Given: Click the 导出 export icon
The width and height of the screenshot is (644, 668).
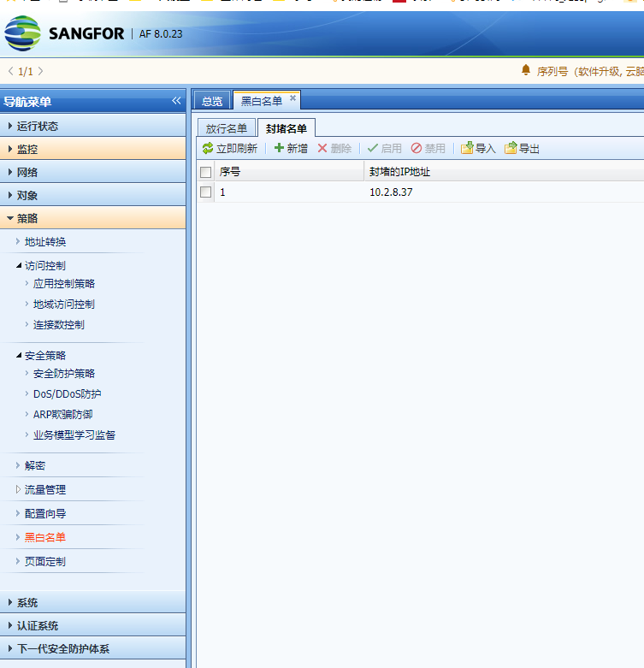Looking at the screenshot, I should [511, 149].
